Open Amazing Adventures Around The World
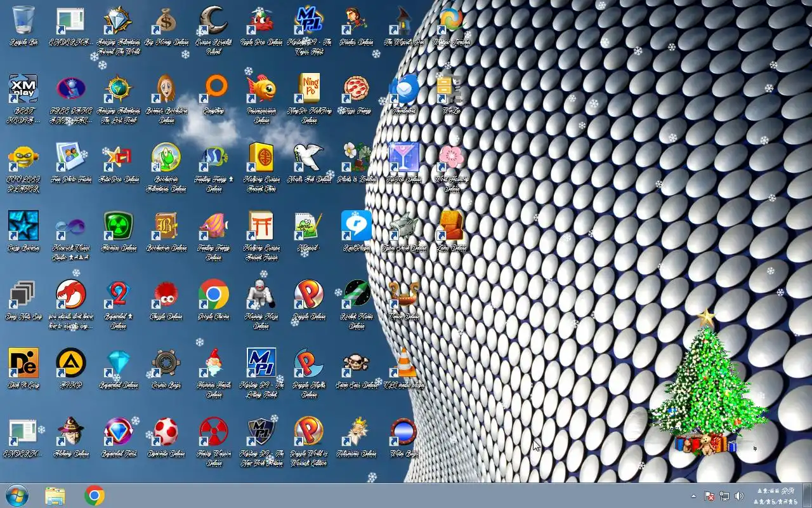 point(119,20)
